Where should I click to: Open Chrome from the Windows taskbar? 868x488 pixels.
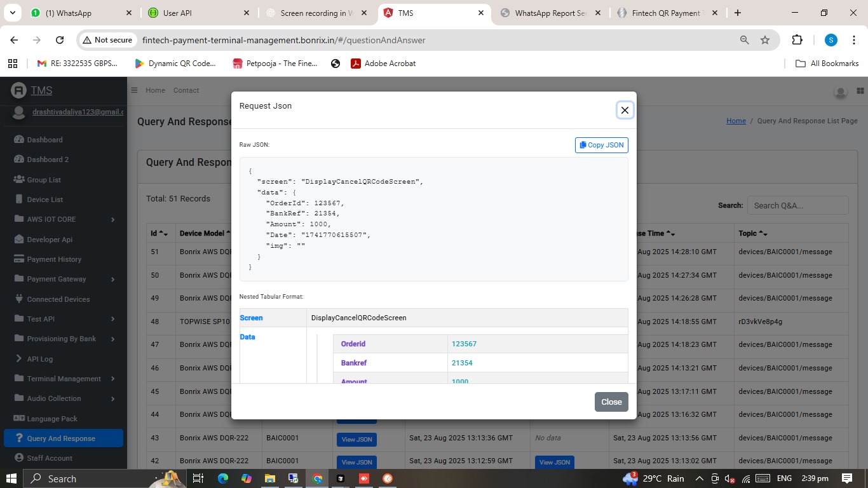tap(316, 478)
